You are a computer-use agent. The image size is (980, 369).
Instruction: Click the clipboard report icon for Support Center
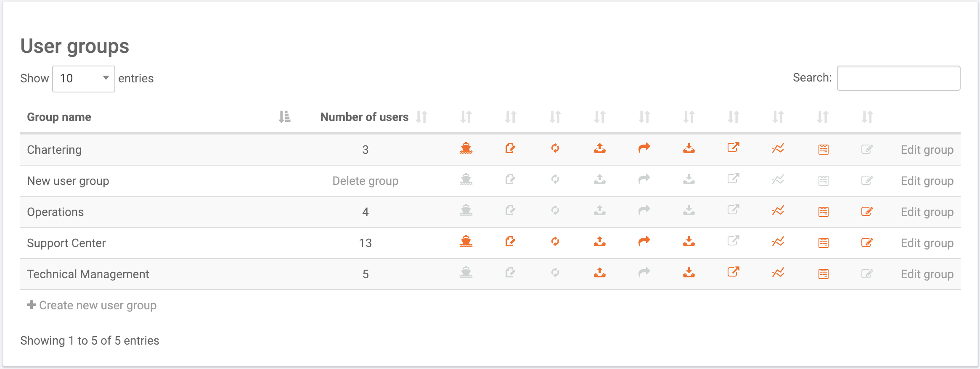823,242
